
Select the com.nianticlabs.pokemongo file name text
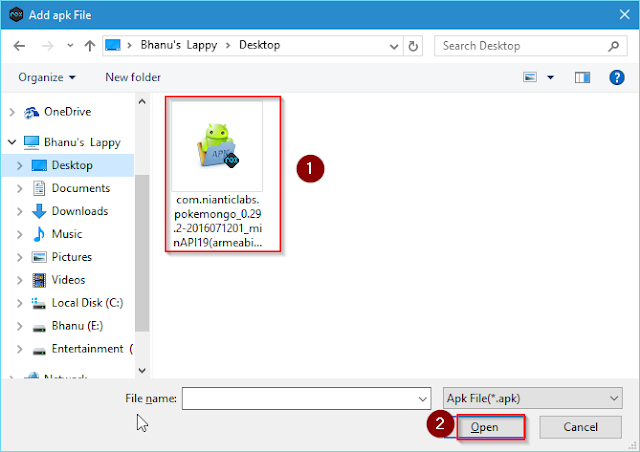tap(218, 221)
